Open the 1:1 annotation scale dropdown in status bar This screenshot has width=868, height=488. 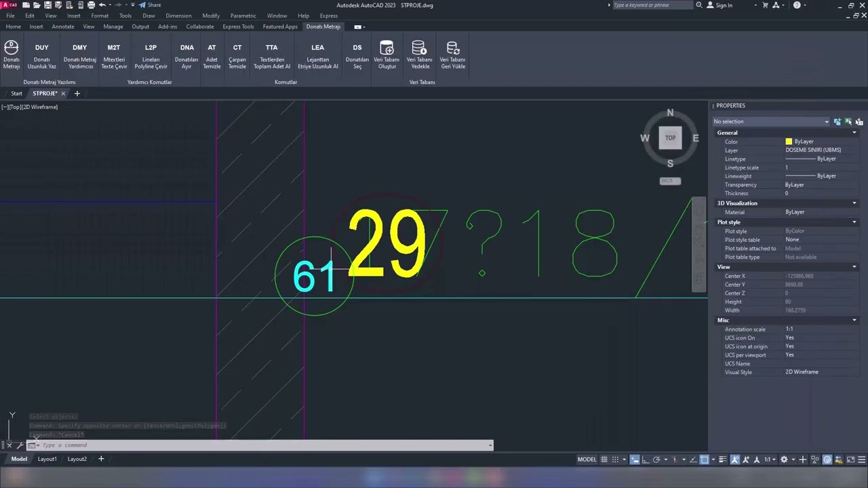770,460
